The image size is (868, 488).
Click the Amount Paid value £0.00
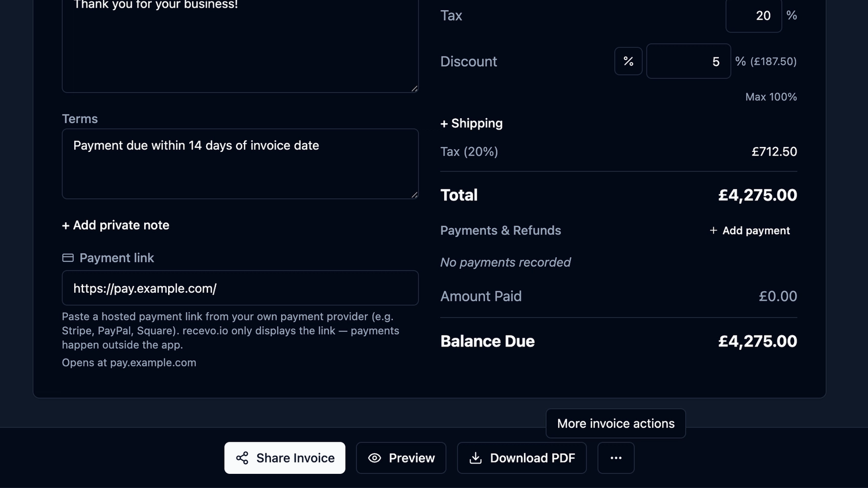coord(778,296)
